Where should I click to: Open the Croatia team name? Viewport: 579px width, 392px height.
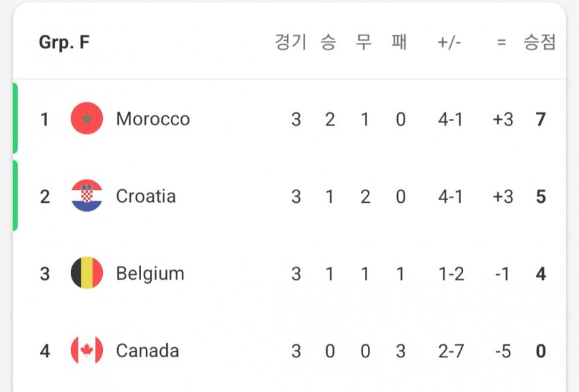(146, 196)
